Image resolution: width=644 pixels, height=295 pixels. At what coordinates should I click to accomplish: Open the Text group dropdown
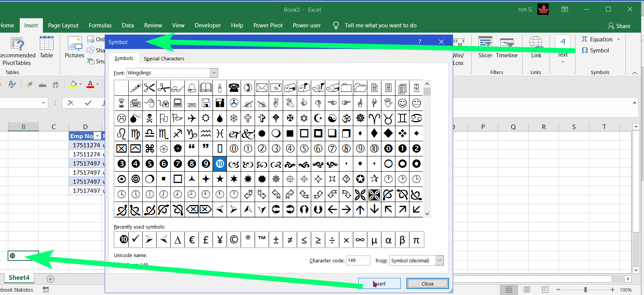click(562, 62)
